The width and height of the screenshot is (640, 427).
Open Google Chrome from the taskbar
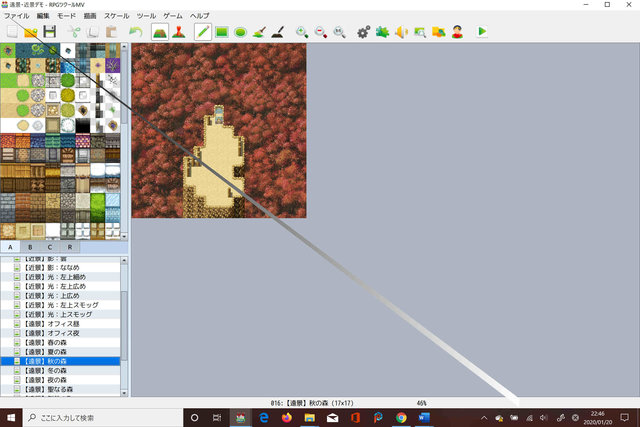click(401, 418)
